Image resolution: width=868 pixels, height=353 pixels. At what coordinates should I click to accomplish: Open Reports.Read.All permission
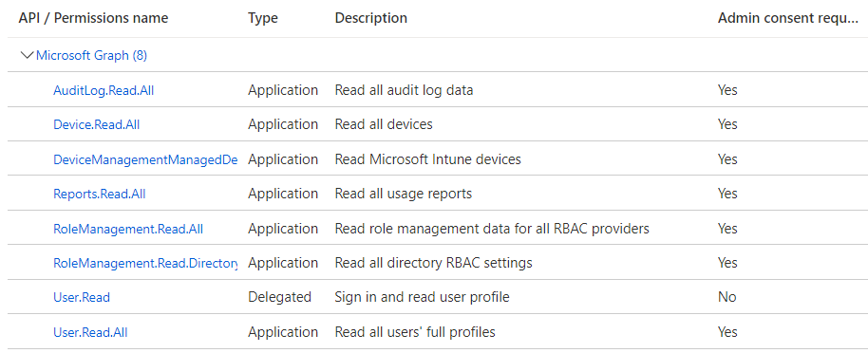tap(100, 194)
